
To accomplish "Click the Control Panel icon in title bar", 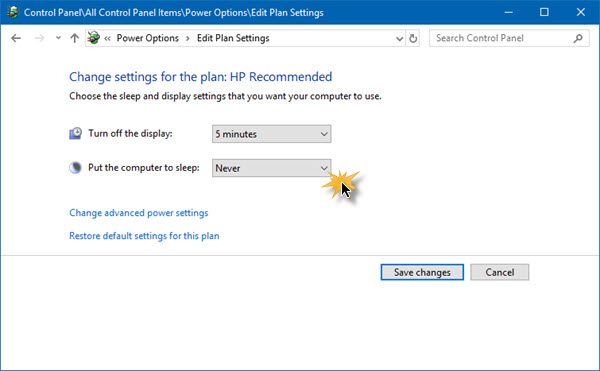I will coord(12,12).
